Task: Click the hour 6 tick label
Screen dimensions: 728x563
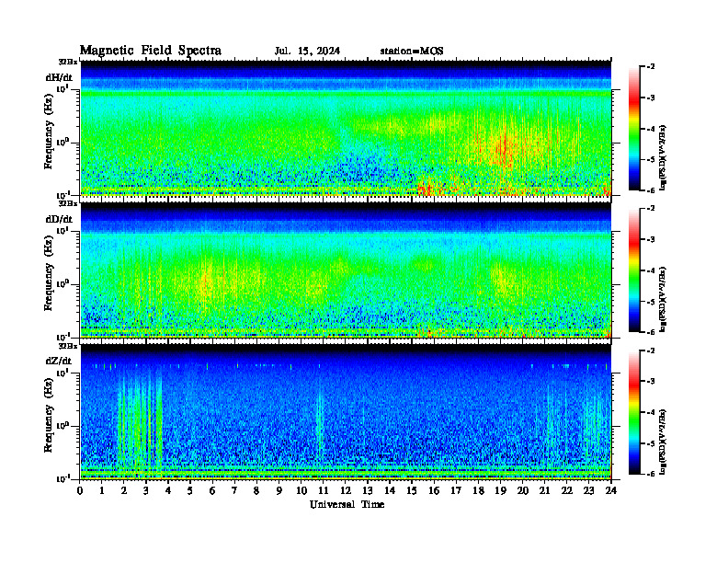Action: coord(212,490)
